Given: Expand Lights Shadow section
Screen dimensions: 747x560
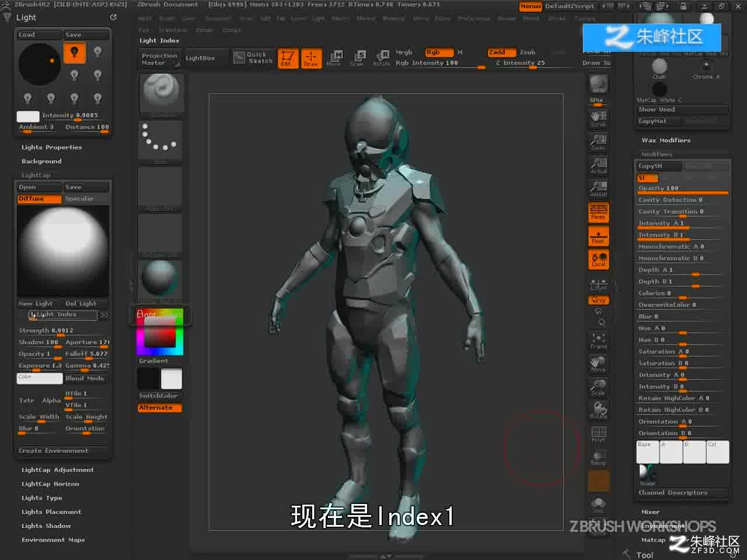Looking at the screenshot, I should pos(46,526).
